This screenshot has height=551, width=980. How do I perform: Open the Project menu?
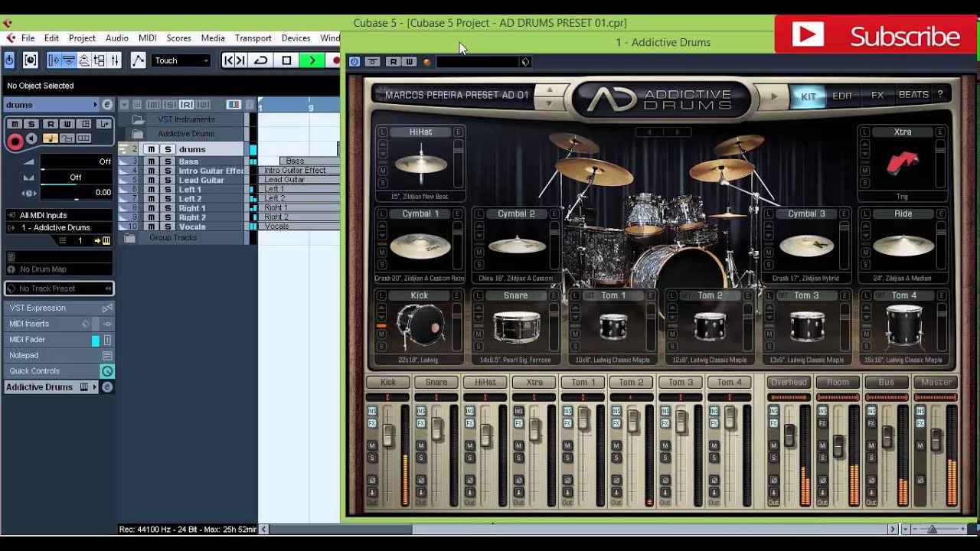tap(82, 38)
